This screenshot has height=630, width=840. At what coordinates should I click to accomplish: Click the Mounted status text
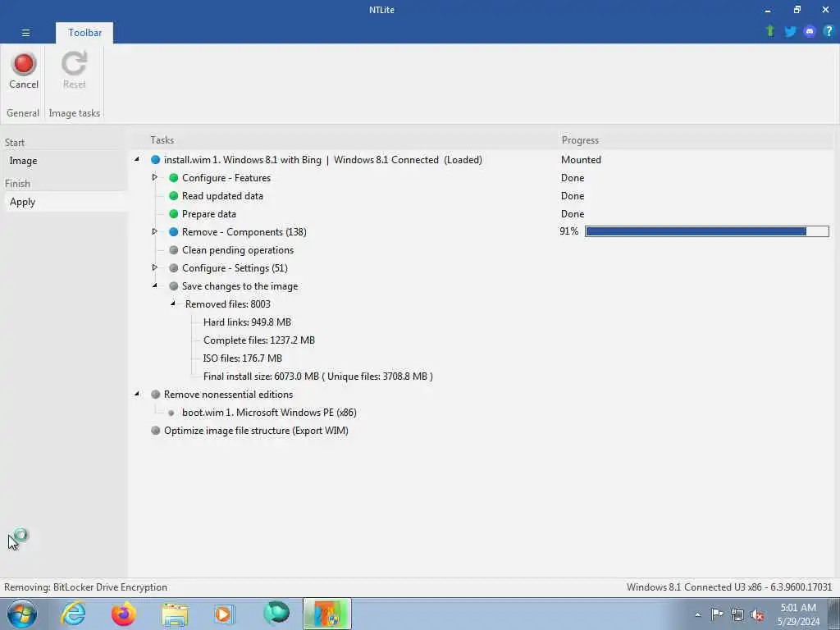(581, 160)
